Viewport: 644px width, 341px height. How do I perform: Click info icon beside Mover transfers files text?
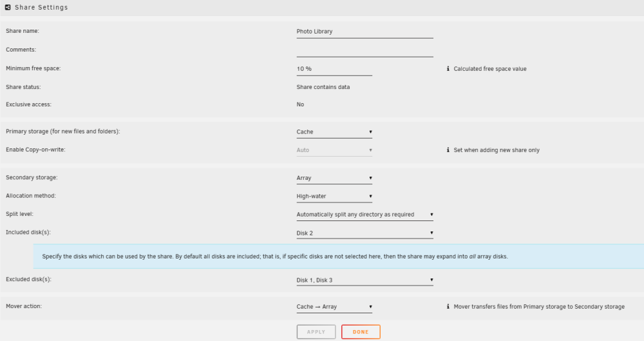[x=448, y=306]
